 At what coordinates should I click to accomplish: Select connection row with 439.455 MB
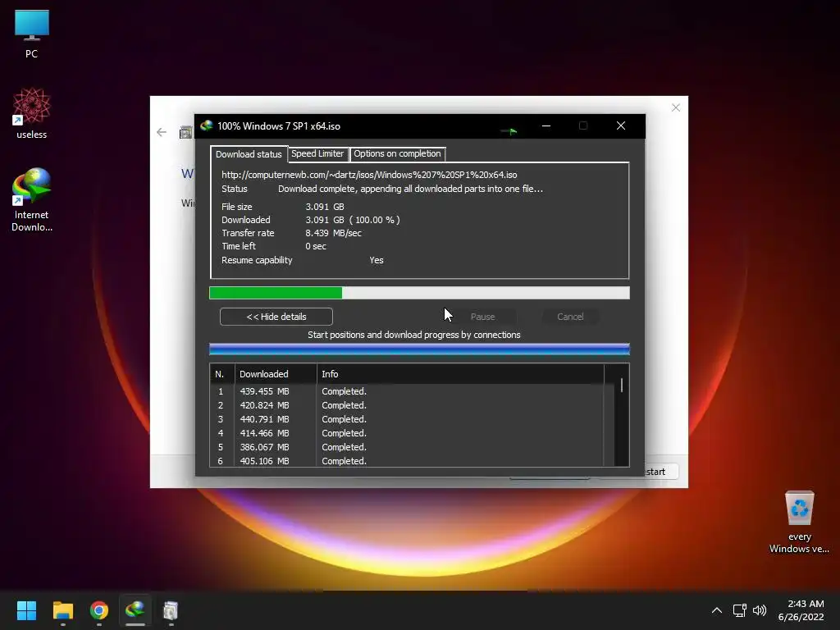point(407,391)
